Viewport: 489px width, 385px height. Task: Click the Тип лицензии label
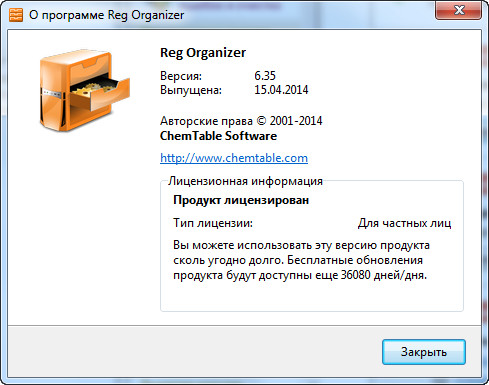point(213,223)
